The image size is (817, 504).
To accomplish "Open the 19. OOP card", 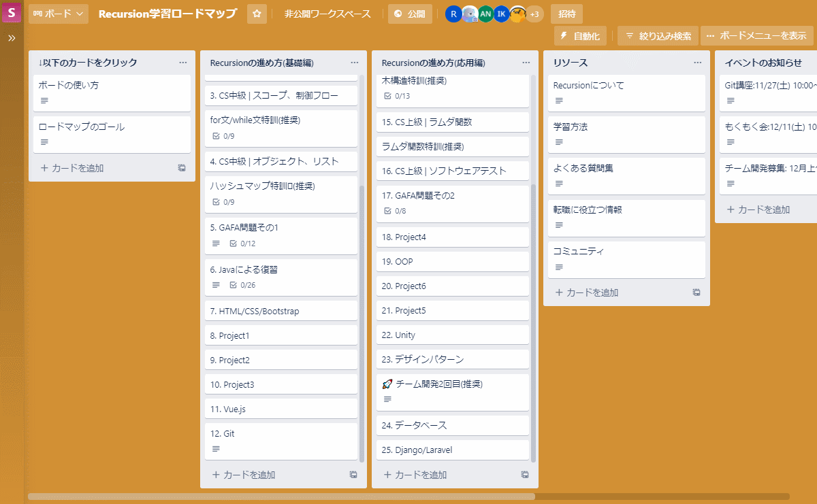I will [453, 261].
